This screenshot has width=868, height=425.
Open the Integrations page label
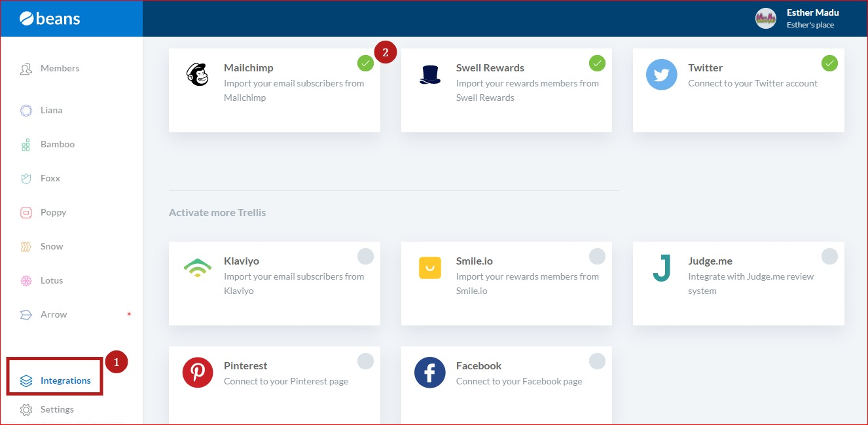tap(65, 380)
